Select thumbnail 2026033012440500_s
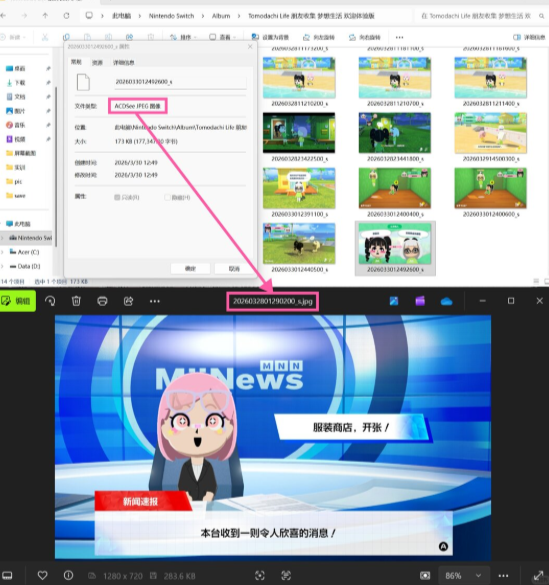Viewport: 549px width, 585px height. tap(299, 248)
